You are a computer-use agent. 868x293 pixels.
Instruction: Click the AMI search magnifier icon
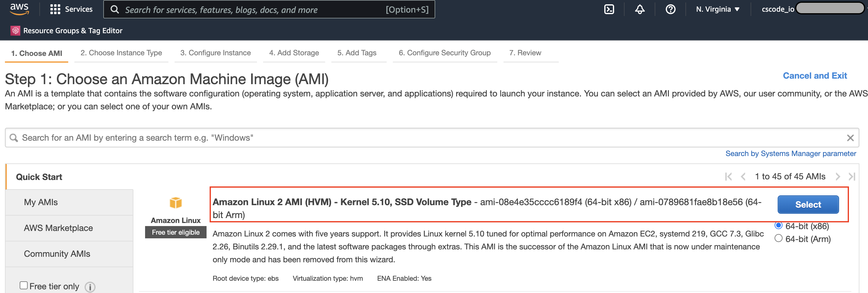pyautogui.click(x=14, y=138)
